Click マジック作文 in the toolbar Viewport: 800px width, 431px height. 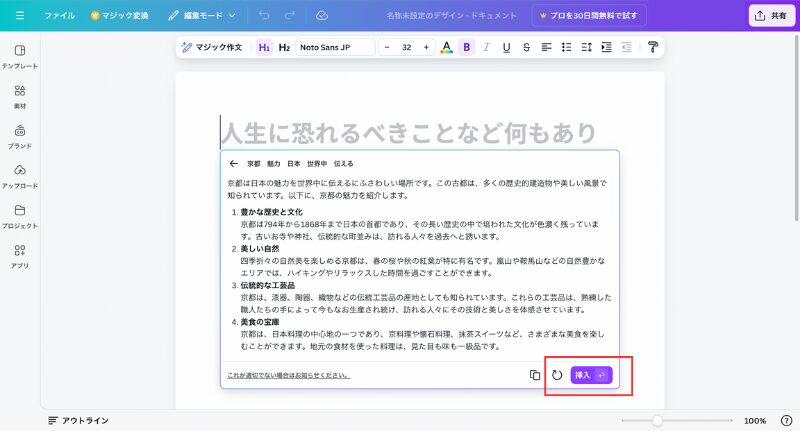pos(212,47)
